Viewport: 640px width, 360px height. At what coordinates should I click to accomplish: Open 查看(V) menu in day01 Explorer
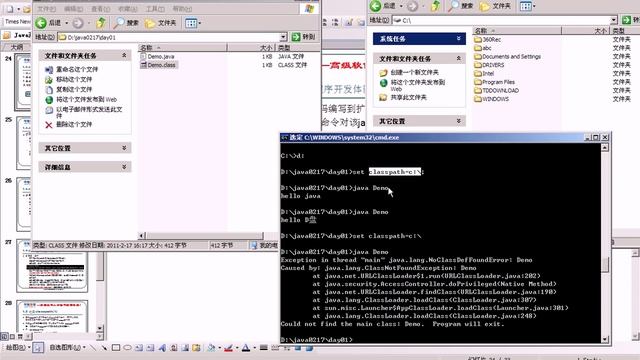pos(100,9)
